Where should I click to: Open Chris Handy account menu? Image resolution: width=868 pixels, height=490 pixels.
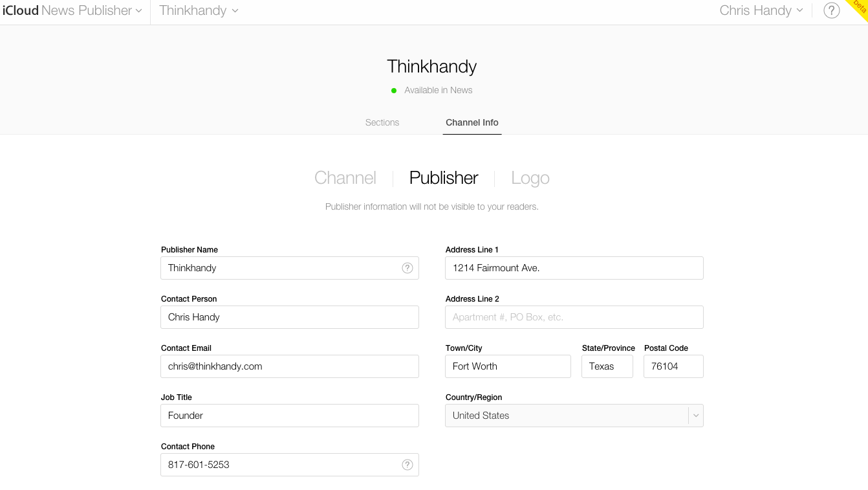point(761,10)
